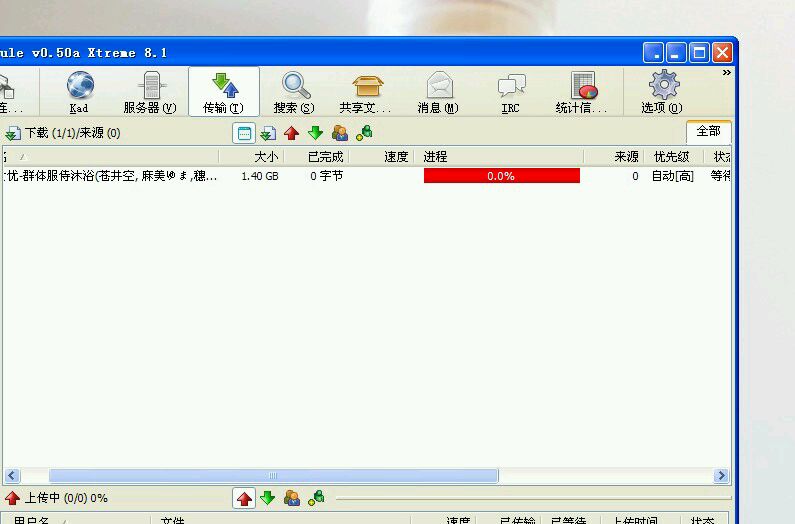Click the 1.40 GB size cell
Image resolution: width=795 pixels, height=524 pixels.
[x=260, y=176]
